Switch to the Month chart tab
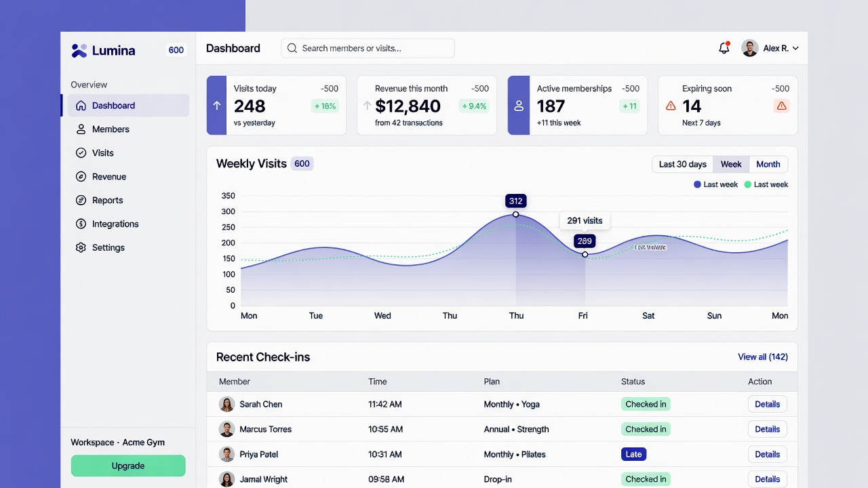The height and width of the screenshot is (488, 868). (x=768, y=164)
